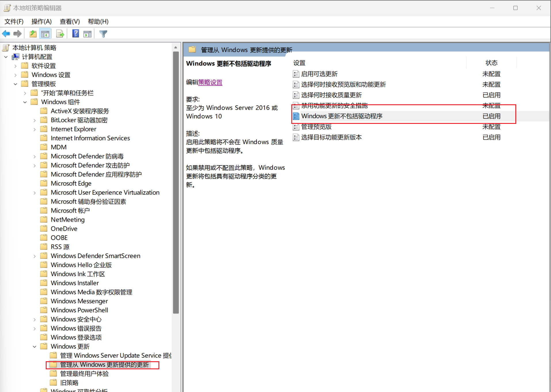Select 禁用功能更新的安全措施 policy
The height and width of the screenshot is (392, 551).
click(x=334, y=106)
